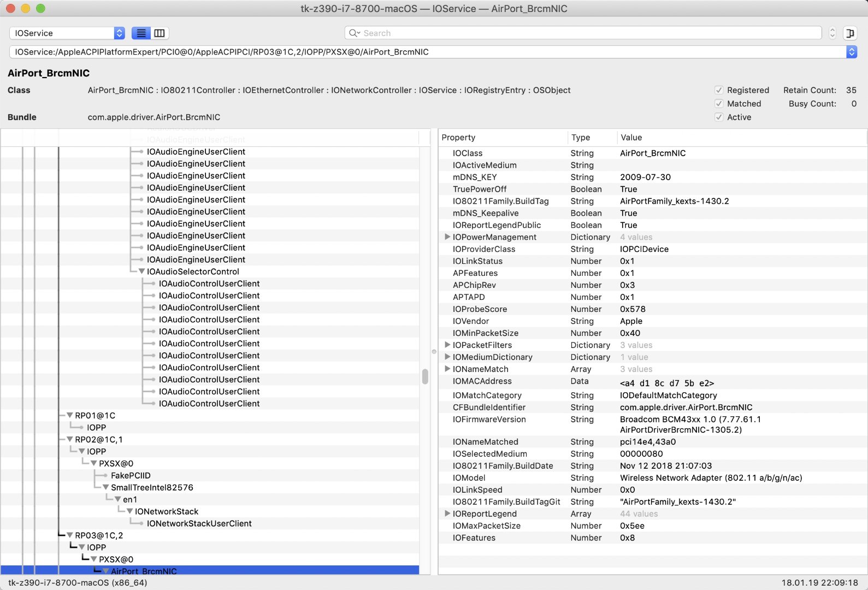Switch to hierarchical list view
The image size is (868, 590).
coord(141,33)
